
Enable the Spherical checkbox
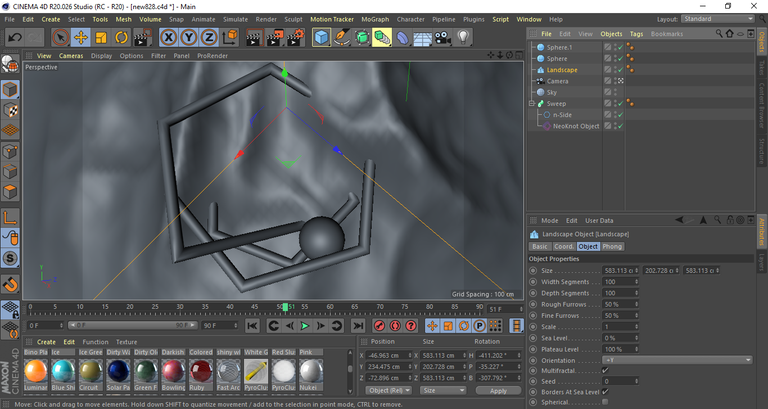[605, 402]
